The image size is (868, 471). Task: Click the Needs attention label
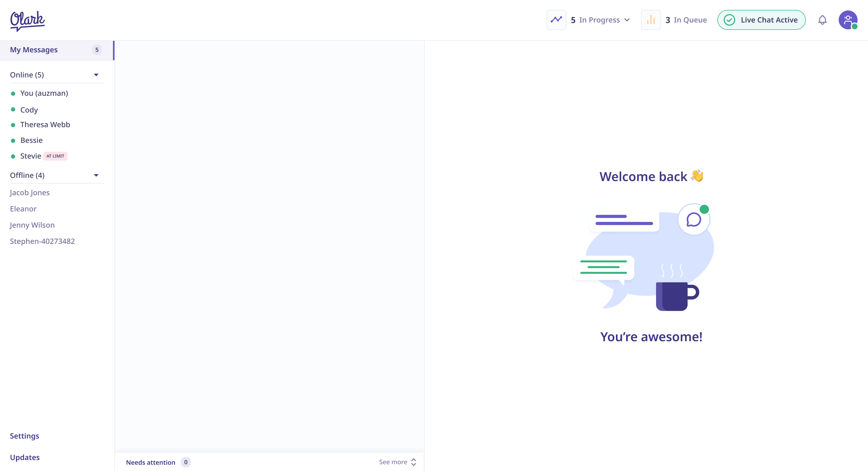(x=151, y=462)
